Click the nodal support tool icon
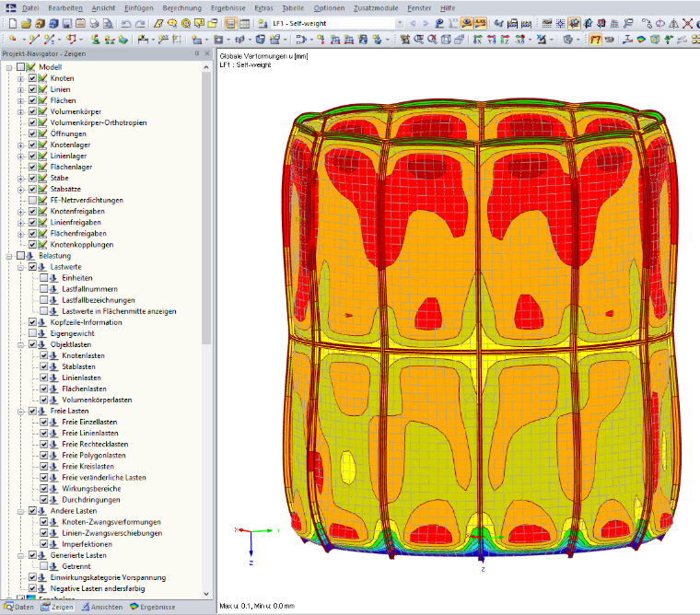This screenshot has width=700, height=615. coord(95,40)
